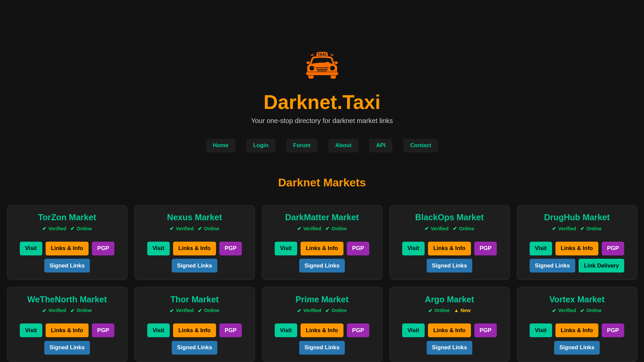The height and width of the screenshot is (362, 644).
Task: Click Visit on Argo Market card
Action: click(413, 330)
